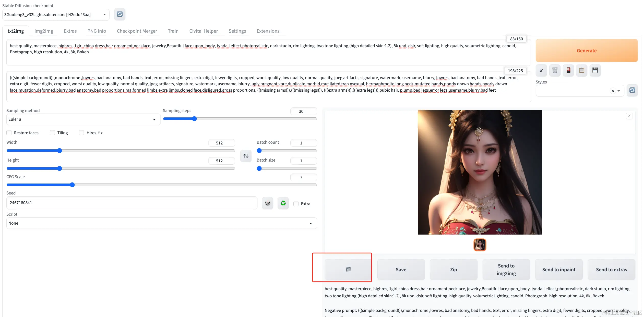Swap width and height with arrows button
Screen dimensions: 644x317
(x=246, y=156)
